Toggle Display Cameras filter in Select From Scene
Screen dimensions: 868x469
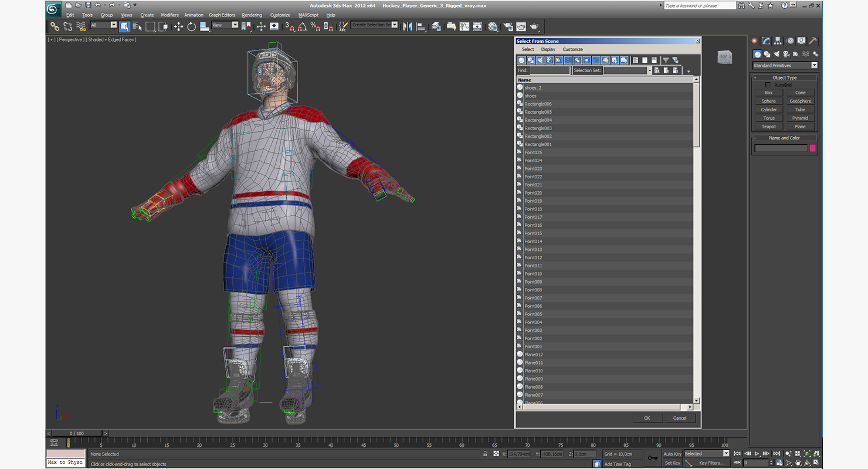(550, 60)
